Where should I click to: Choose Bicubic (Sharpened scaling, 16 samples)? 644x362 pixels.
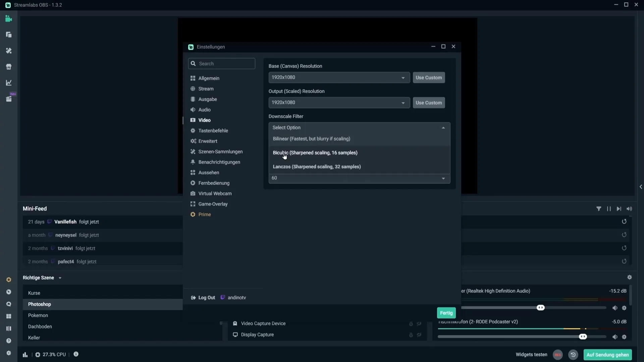pyautogui.click(x=359, y=153)
